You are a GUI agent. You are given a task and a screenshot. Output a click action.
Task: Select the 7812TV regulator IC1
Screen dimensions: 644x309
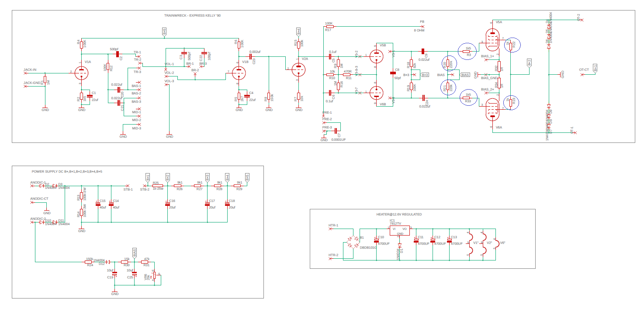point(400,230)
